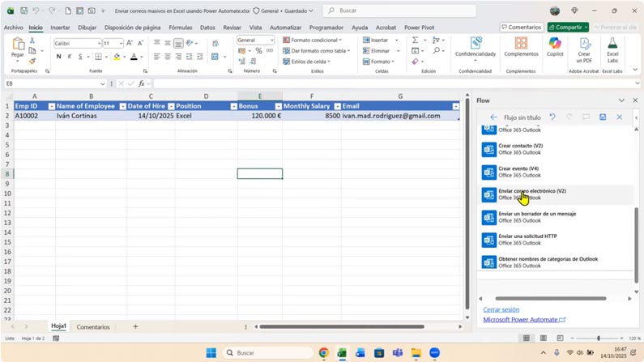Switch to the Automatizar tab
Image resolution: width=644 pixels, height=362 pixels.
(x=285, y=27)
